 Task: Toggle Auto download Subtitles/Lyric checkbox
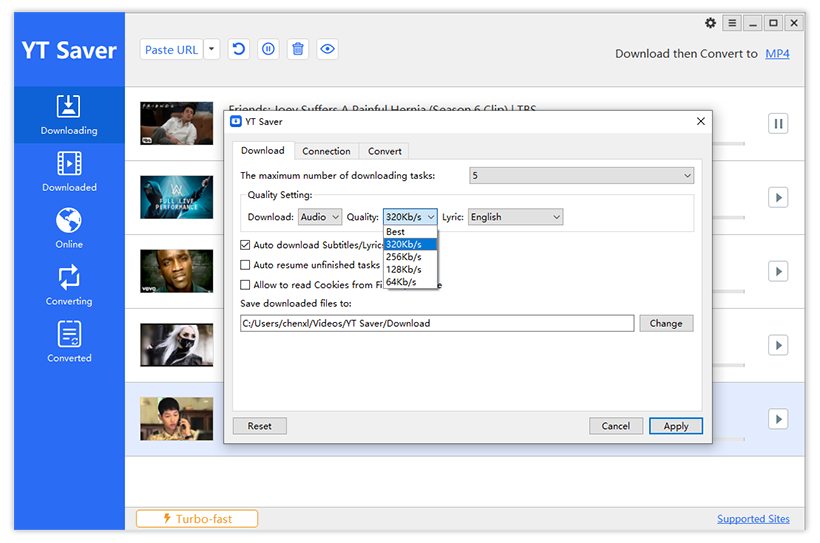pos(245,245)
